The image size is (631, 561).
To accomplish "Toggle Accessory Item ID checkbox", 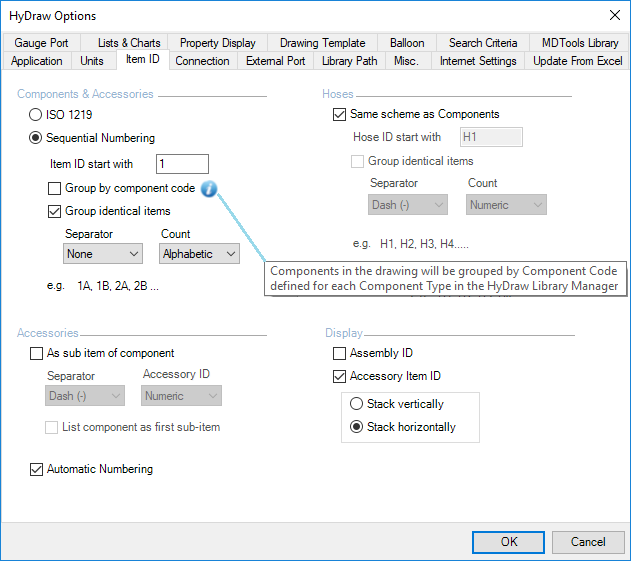I will point(339,376).
